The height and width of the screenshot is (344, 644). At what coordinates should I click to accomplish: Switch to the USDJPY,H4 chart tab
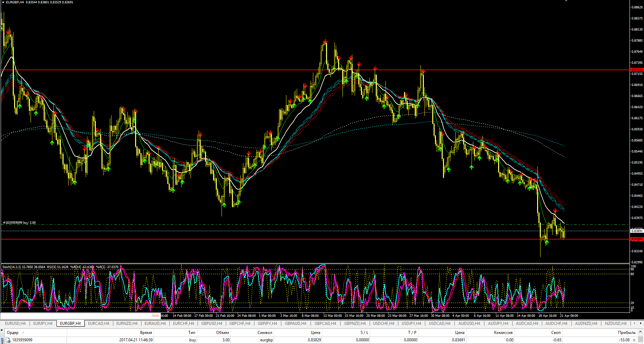[x=411, y=324]
